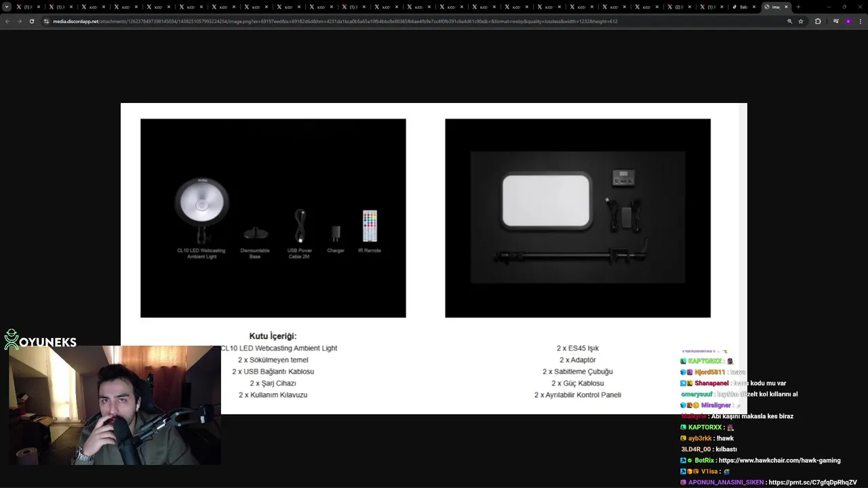Click username '3LD4R_00' in chat
This screenshot has width=868, height=488.
(x=696, y=449)
